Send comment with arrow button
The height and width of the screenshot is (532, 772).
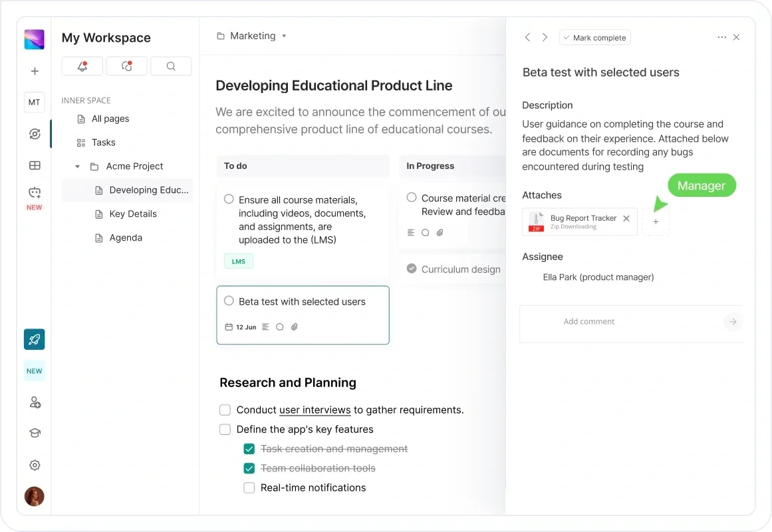pyautogui.click(x=733, y=322)
